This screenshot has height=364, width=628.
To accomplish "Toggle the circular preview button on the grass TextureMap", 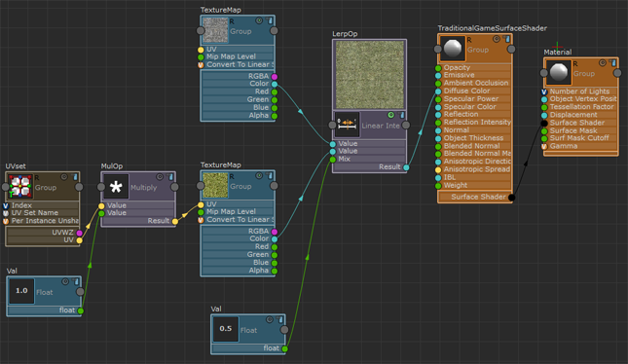I will (x=259, y=176).
